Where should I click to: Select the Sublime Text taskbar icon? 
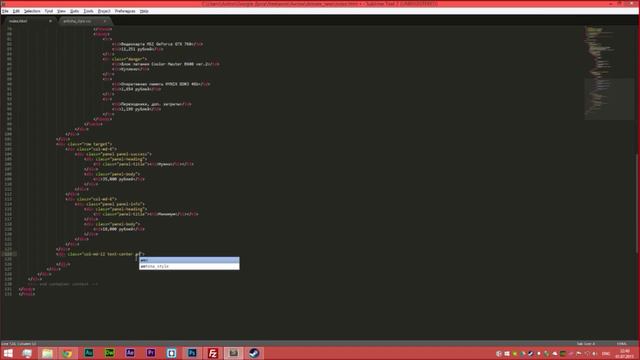[233, 353]
